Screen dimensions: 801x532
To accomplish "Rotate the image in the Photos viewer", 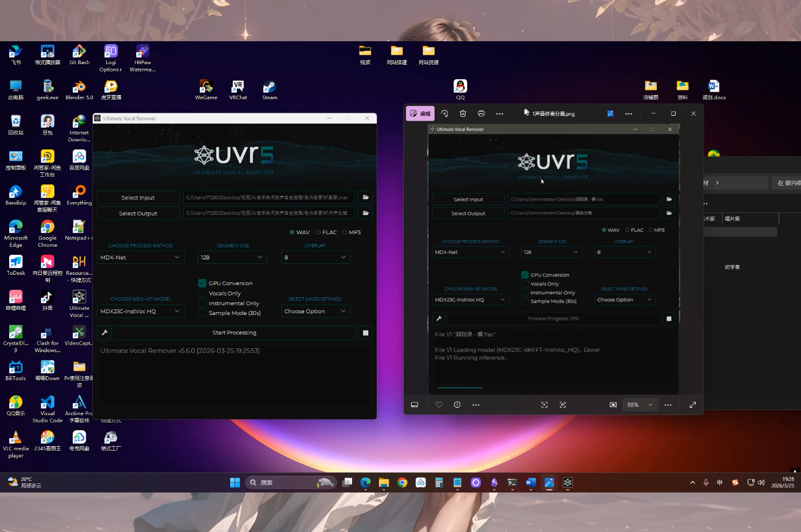I will coord(445,113).
